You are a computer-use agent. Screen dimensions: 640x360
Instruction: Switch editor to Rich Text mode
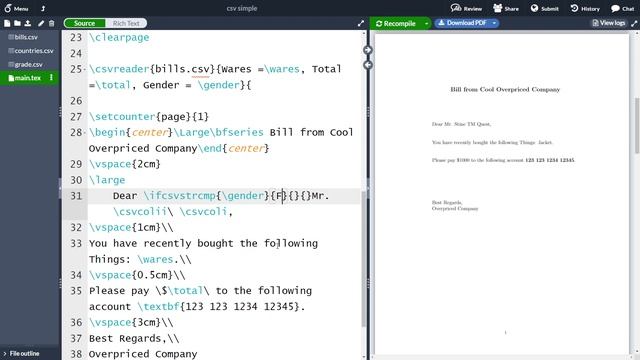click(126, 23)
